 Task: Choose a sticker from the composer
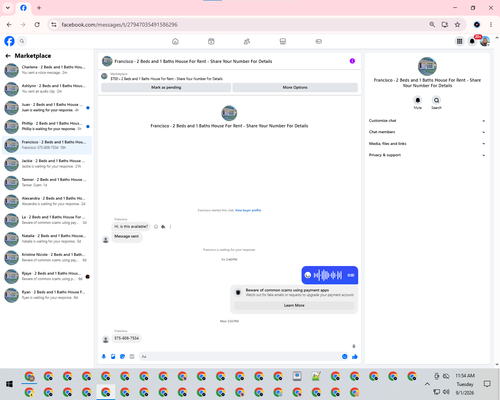click(122, 357)
